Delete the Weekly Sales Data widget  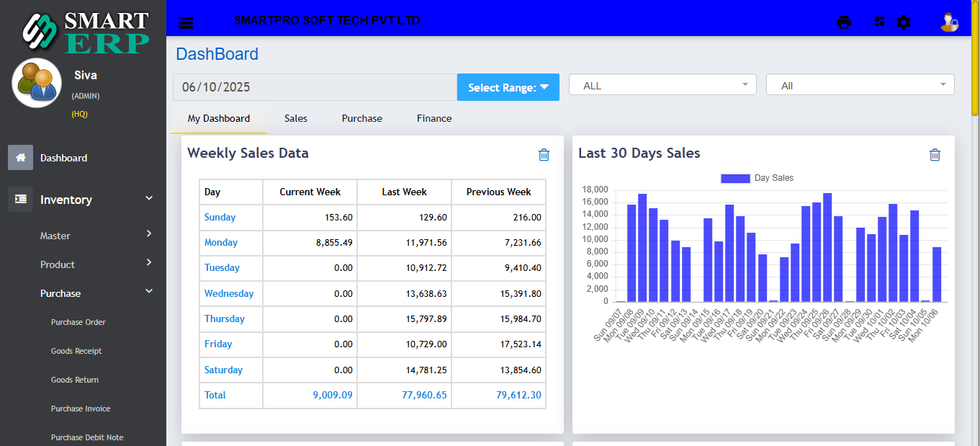544,154
